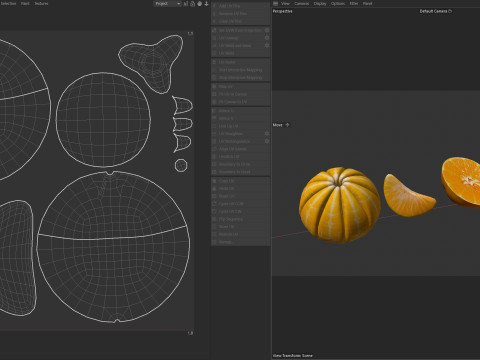Click the Boundary to Circle command
This screenshot has width=480, height=360.
click(234, 164)
